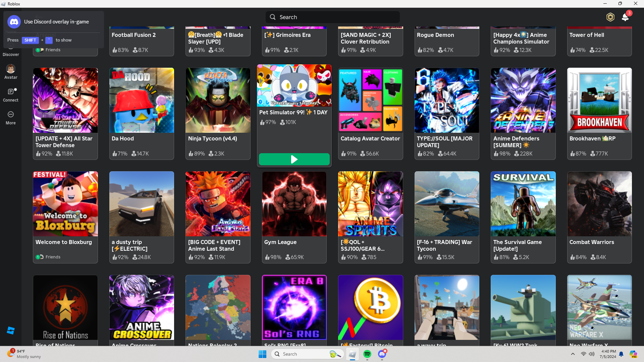The image size is (644, 362).
Task: Play Pet Simulator 99 with the green button
Action: (x=294, y=159)
